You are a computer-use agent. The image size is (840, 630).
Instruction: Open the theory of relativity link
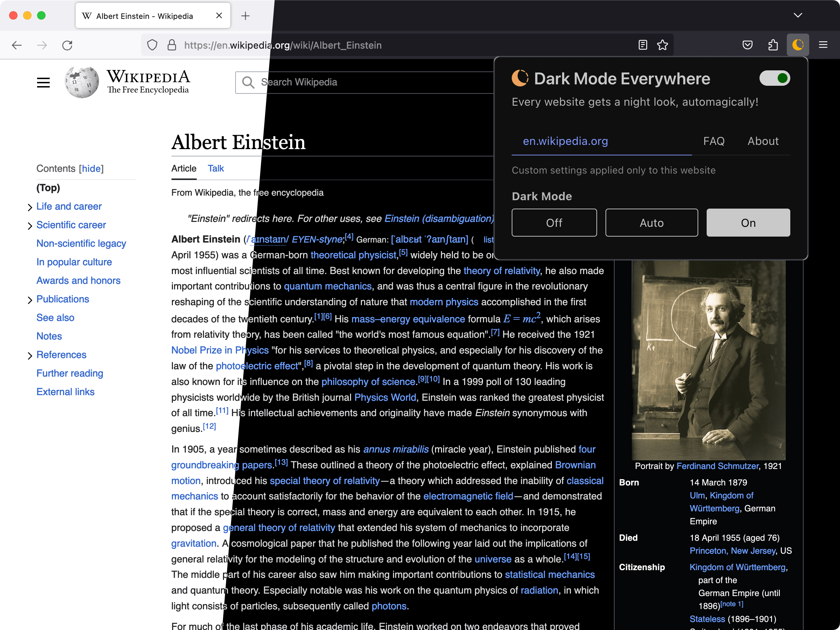(x=501, y=271)
